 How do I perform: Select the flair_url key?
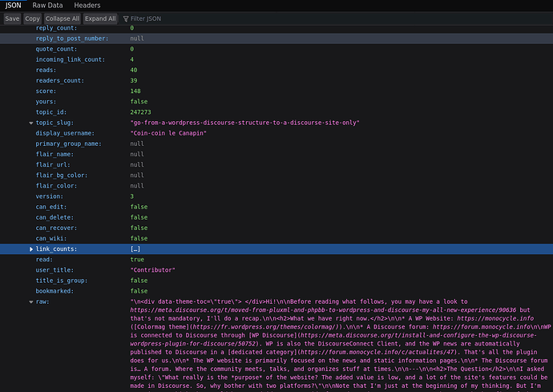[53, 165]
